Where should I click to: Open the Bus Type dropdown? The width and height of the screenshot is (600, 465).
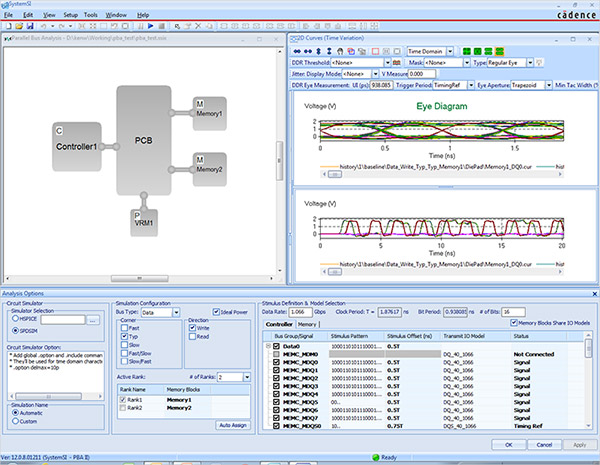point(176,313)
